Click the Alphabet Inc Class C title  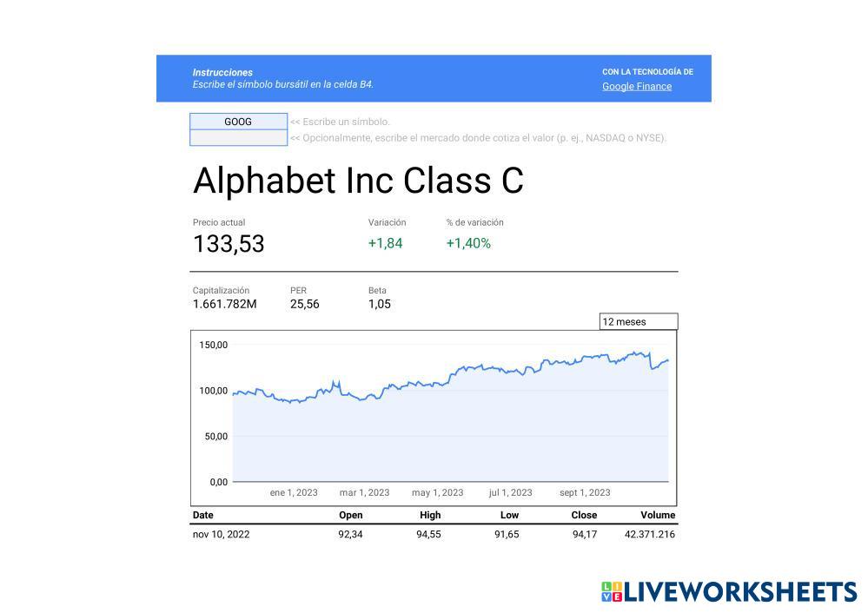pyautogui.click(x=358, y=181)
